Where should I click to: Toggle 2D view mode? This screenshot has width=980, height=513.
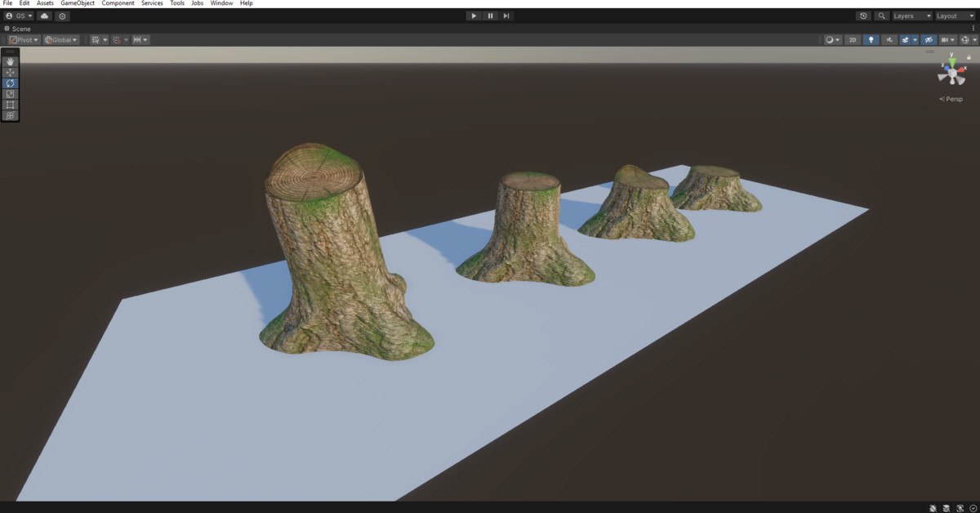point(852,39)
